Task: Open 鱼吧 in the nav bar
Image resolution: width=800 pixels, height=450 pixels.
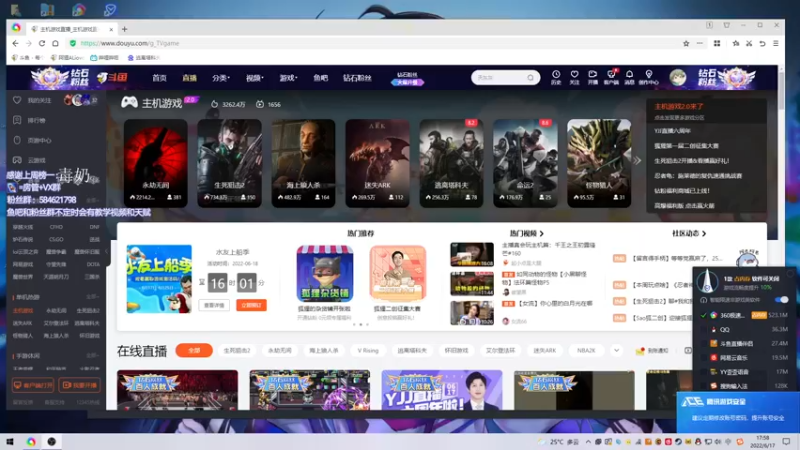Action: click(x=320, y=78)
